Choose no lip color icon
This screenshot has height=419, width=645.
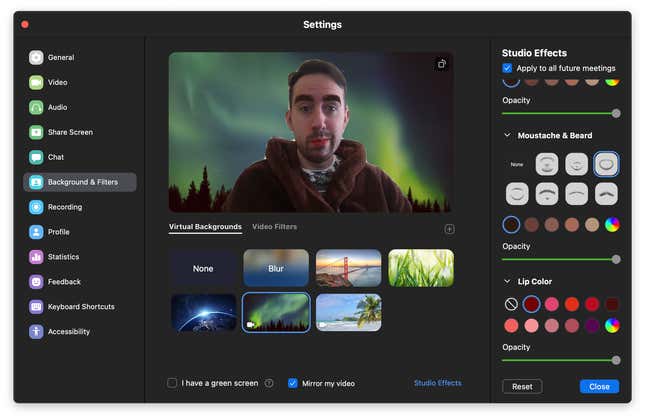pyautogui.click(x=511, y=304)
